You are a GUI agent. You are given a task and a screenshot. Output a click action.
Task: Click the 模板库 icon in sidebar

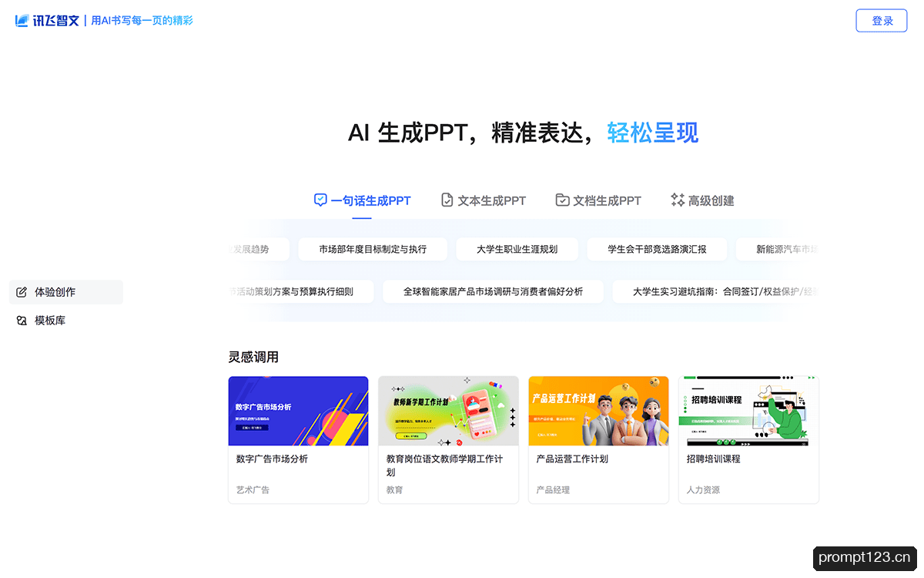[22, 321]
